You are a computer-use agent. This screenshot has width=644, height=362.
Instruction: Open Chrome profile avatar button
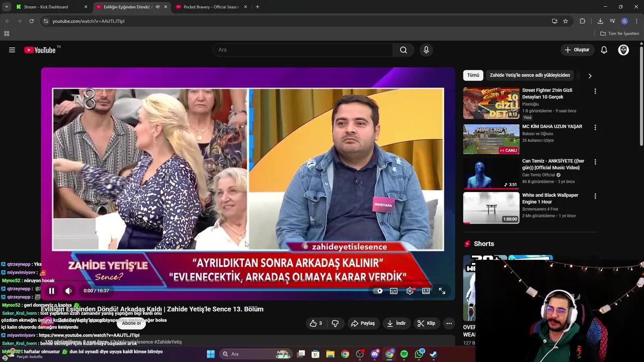coord(624,21)
